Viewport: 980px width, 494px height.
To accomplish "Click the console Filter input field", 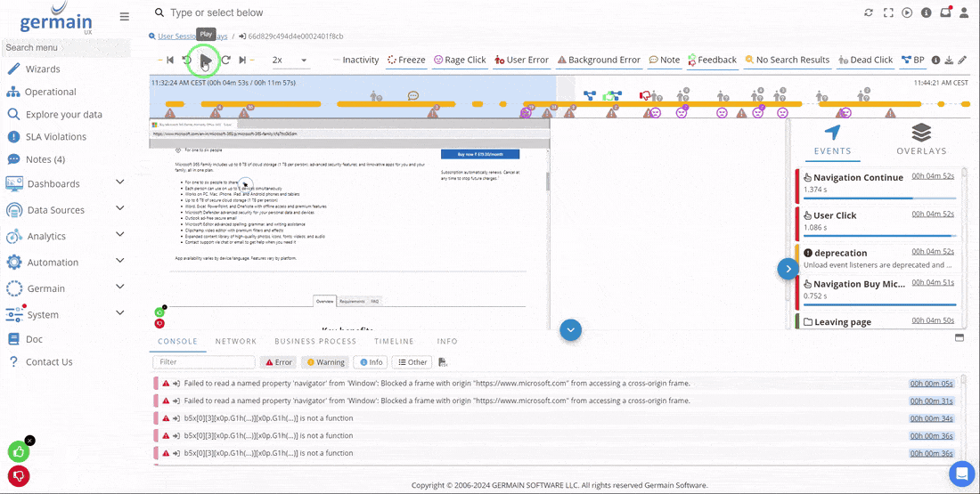I will tap(204, 362).
